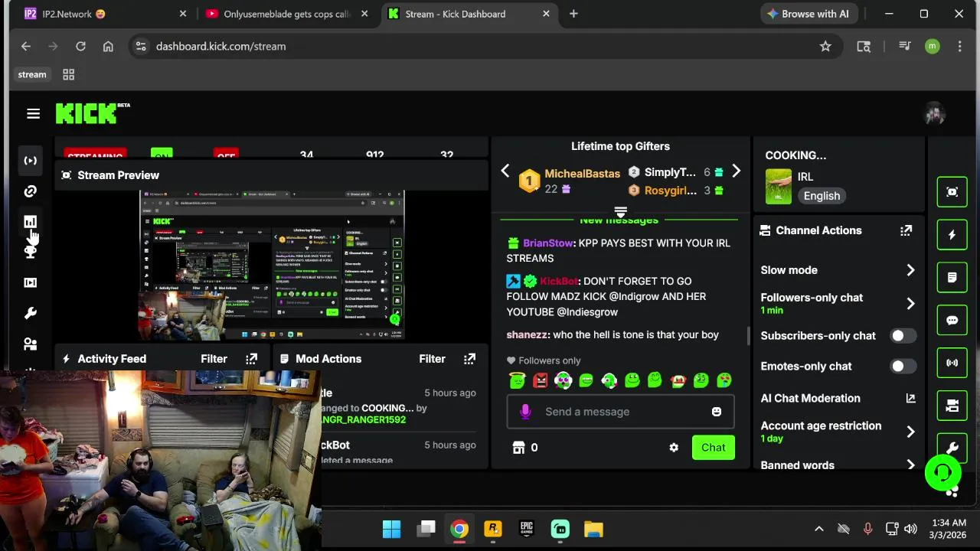This screenshot has height=551, width=980.
Task: Open File Explorer from taskbar
Action: coord(593,529)
